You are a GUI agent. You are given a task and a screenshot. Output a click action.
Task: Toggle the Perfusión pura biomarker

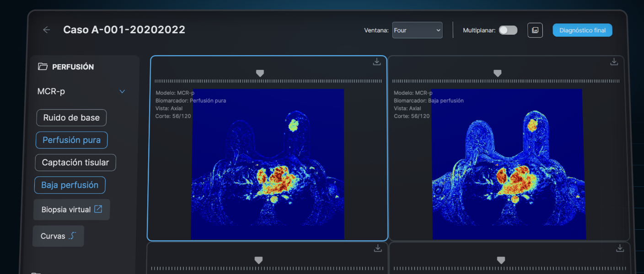tap(71, 140)
